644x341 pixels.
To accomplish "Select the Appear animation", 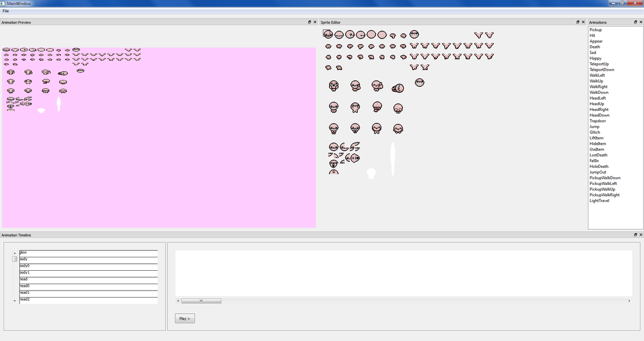I will pos(615,41).
